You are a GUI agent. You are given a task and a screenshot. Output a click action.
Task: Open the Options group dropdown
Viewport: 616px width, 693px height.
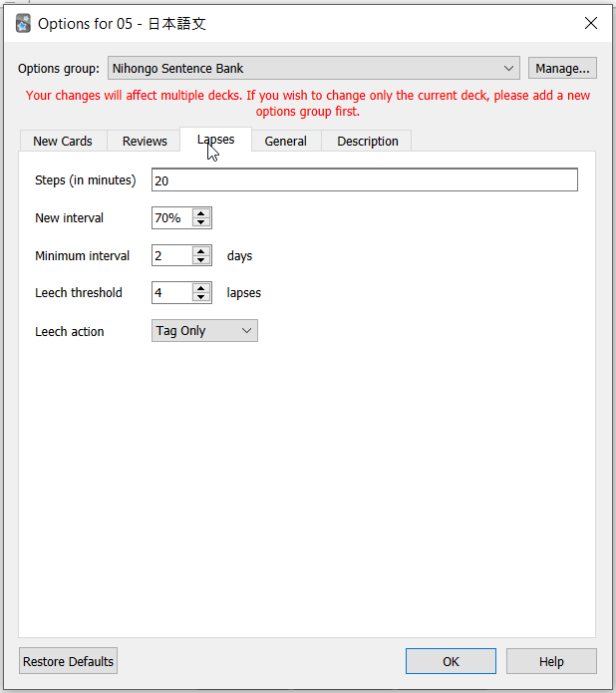pos(313,69)
